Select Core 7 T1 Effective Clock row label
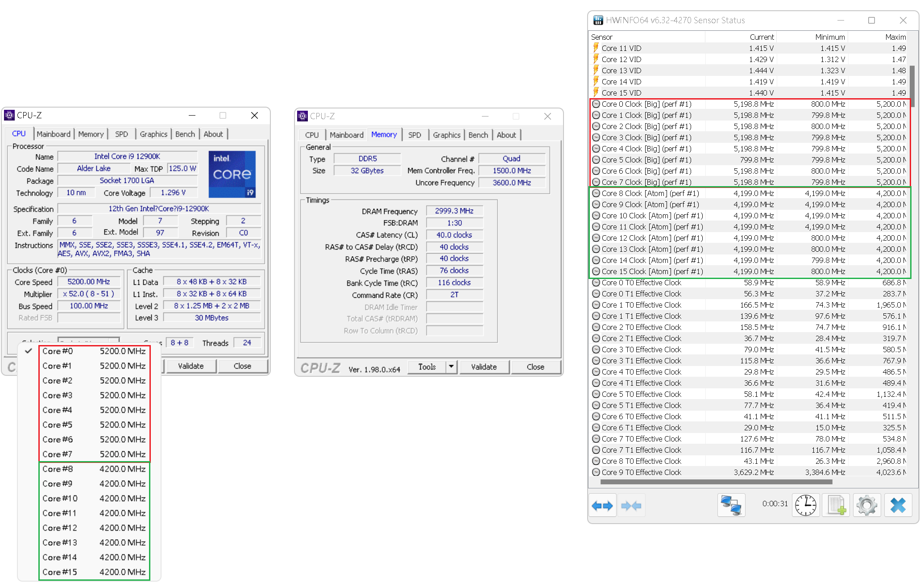 [x=641, y=450]
